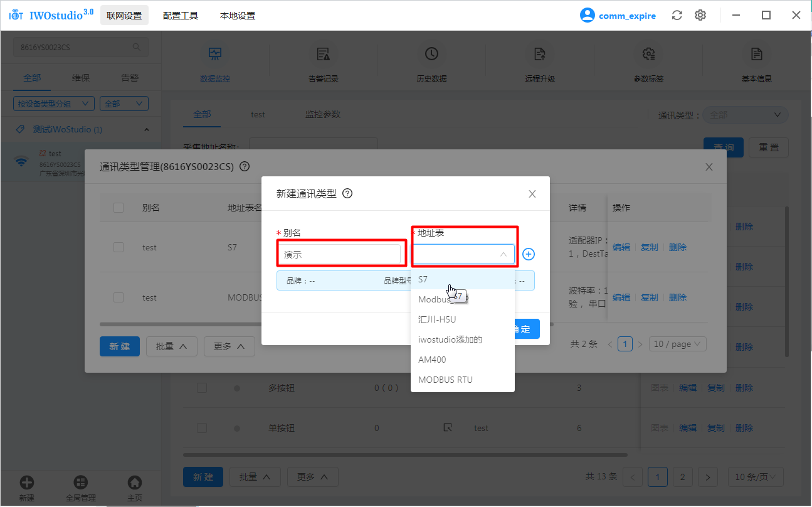Screen dimensions: 812x507
Task: Tick the checkbox for the first test row
Action: point(119,247)
